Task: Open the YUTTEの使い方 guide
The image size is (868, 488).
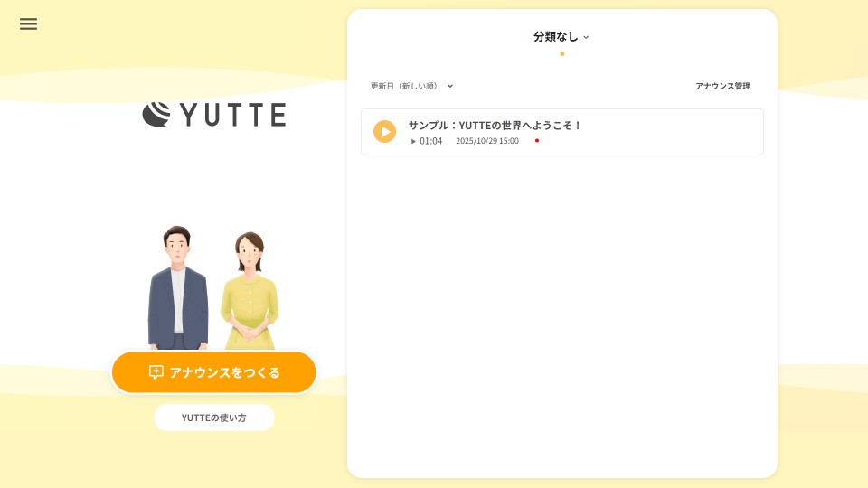Action: [214, 418]
